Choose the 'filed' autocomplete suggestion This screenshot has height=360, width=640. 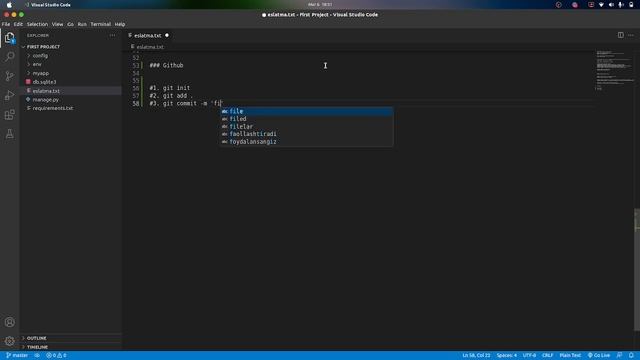click(307, 119)
